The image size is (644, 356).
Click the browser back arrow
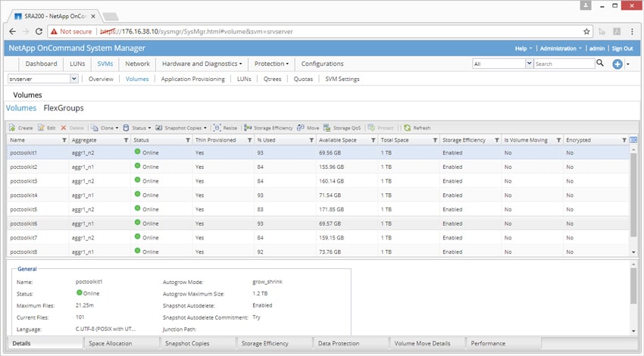click(13, 31)
